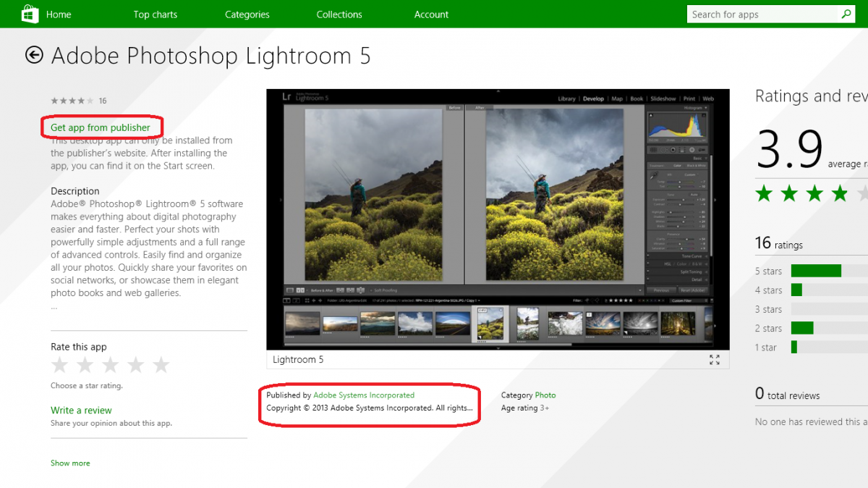Click the Copyright 2013 Adobe text
Image resolution: width=868 pixels, height=488 pixels.
point(370,408)
